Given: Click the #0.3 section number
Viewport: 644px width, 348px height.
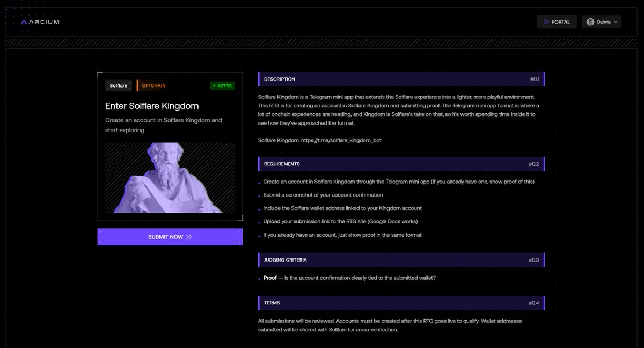Looking at the screenshot, I should [x=534, y=260].
